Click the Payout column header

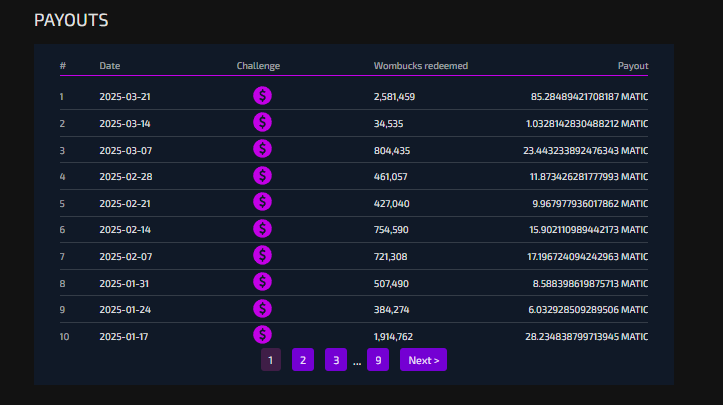click(x=633, y=66)
